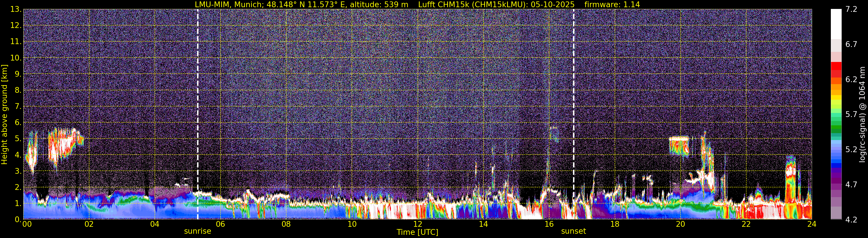Click the height axis tick '3.'
Viewport: 868px width, 238px height.
click(x=18, y=171)
